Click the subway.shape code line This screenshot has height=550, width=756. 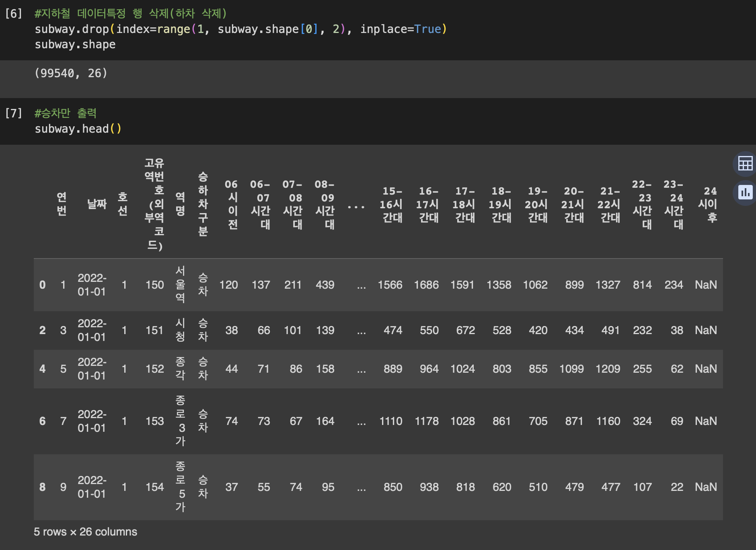coord(75,44)
